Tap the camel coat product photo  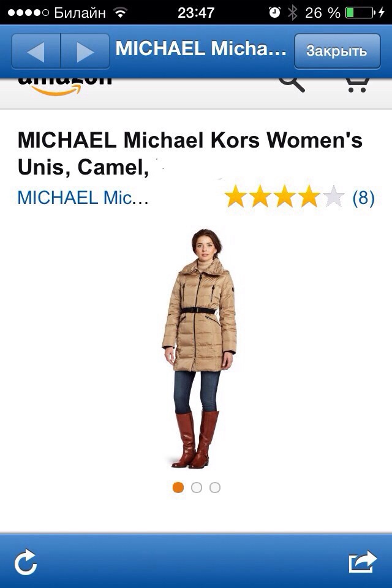click(x=199, y=349)
